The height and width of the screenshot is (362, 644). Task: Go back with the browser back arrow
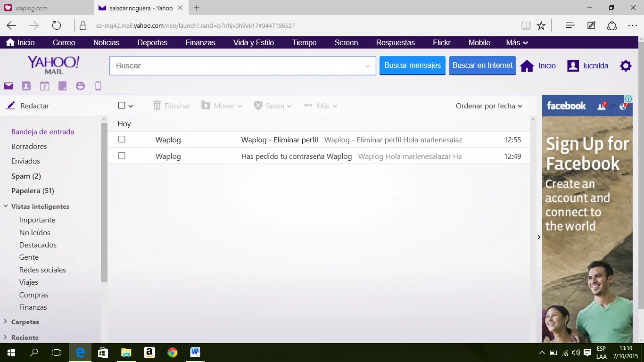pyautogui.click(x=11, y=25)
